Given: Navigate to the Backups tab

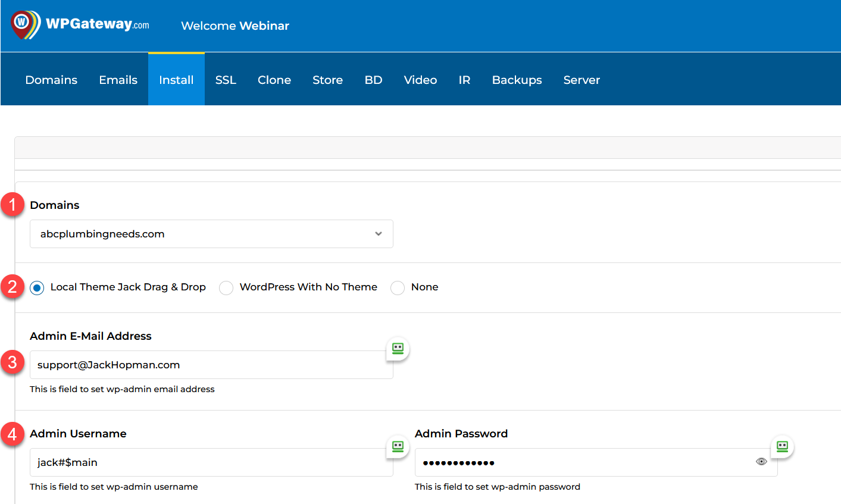Looking at the screenshot, I should coord(517,80).
